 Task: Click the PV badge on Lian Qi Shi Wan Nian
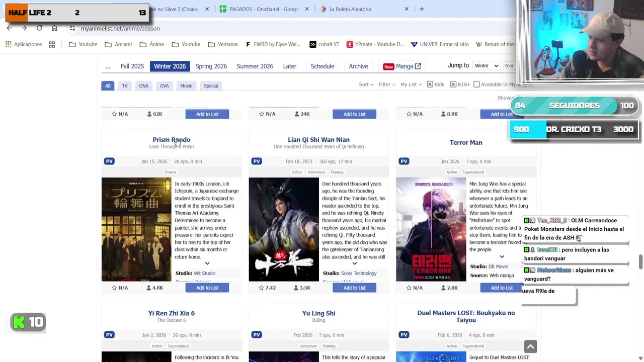[x=257, y=161]
